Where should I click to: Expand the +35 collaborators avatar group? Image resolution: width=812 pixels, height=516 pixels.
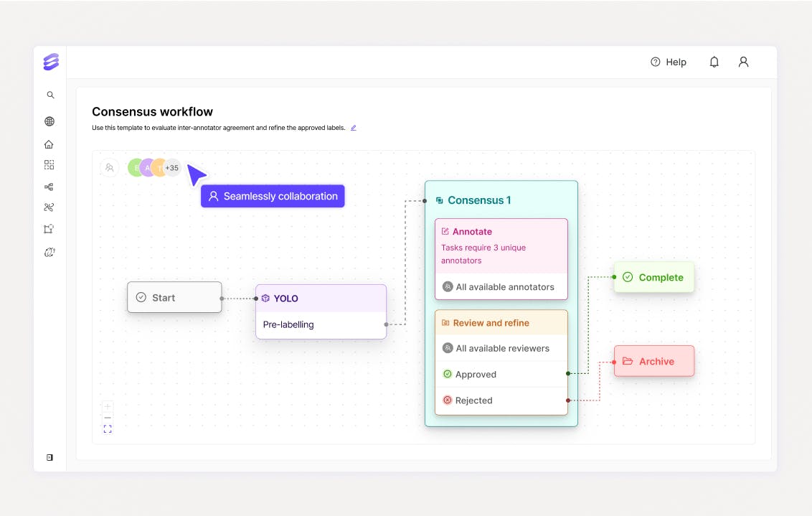[x=171, y=167]
